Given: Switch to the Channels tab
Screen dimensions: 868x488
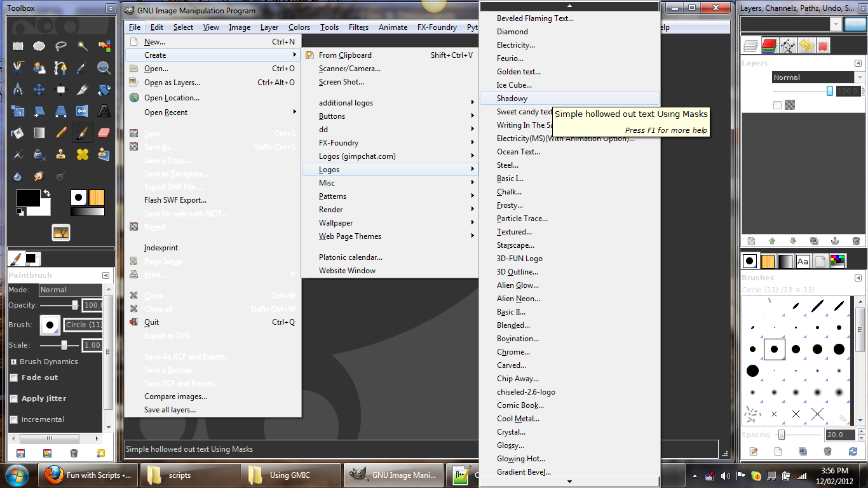Looking at the screenshot, I should pyautogui.click(x=770, y=46).
